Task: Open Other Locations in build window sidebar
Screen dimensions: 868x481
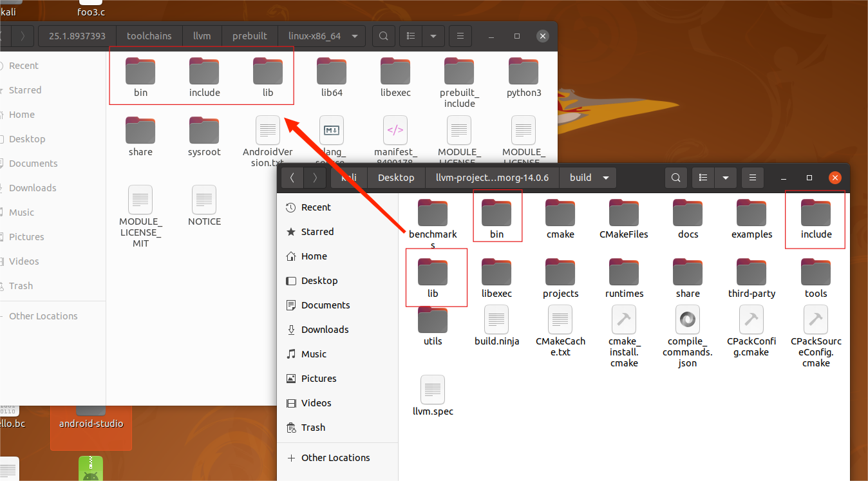Action: (337, 458)
